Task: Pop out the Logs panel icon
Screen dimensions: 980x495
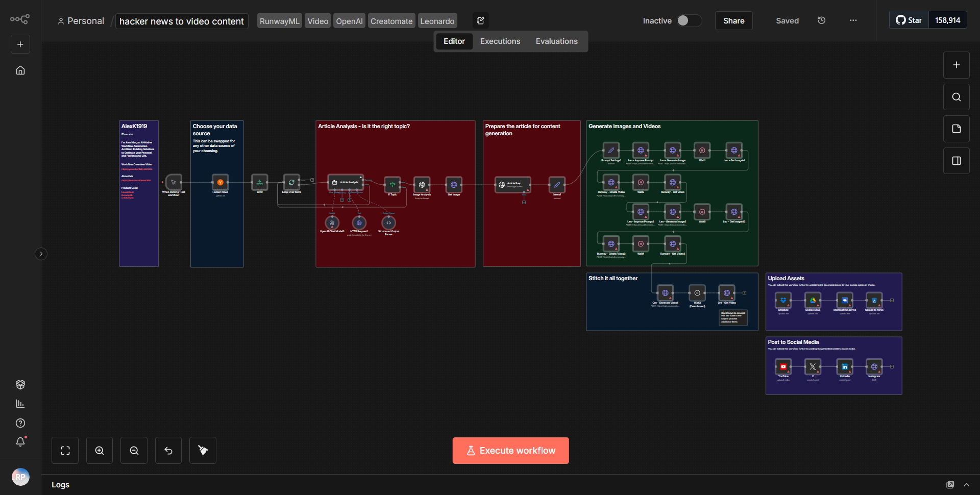Action: pyautogui.click(x=950, y=485)
